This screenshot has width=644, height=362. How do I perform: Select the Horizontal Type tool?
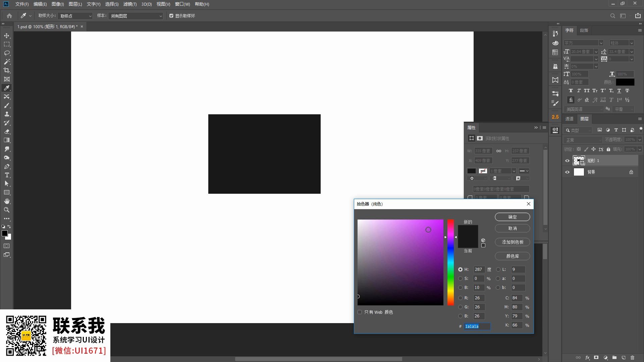(7, 175)
